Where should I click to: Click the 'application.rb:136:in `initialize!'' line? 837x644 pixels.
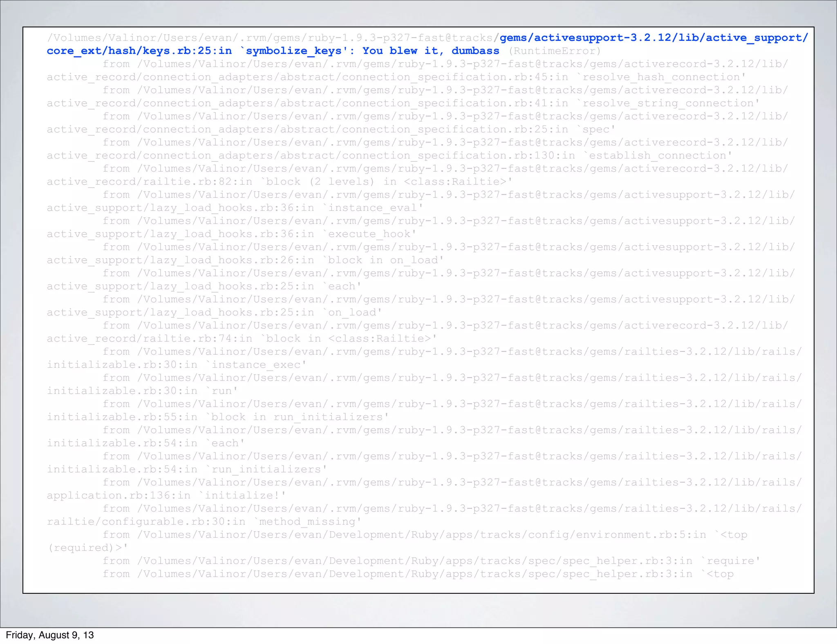[166, 495]
